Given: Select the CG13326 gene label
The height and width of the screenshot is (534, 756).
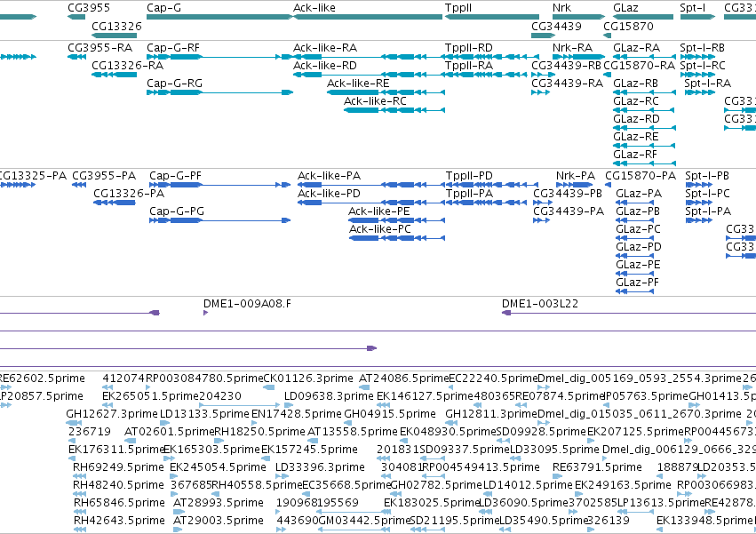Looking at the screenshot, I should point(116,26).
